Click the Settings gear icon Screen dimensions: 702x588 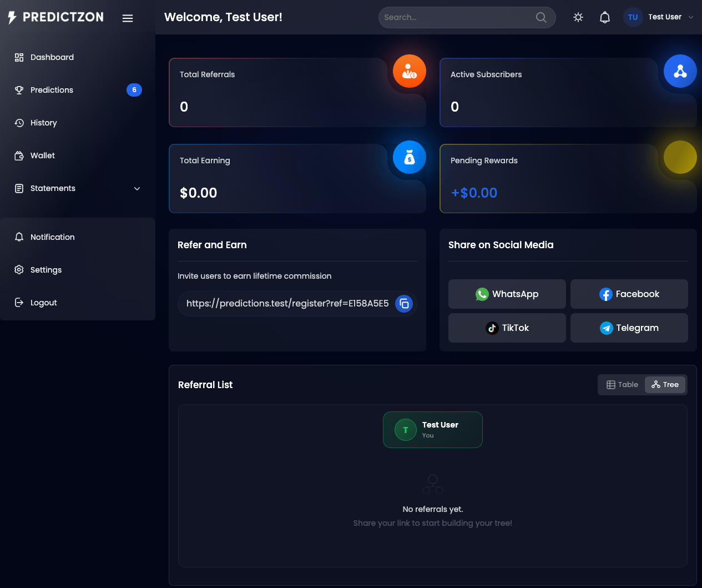[19, 270]
